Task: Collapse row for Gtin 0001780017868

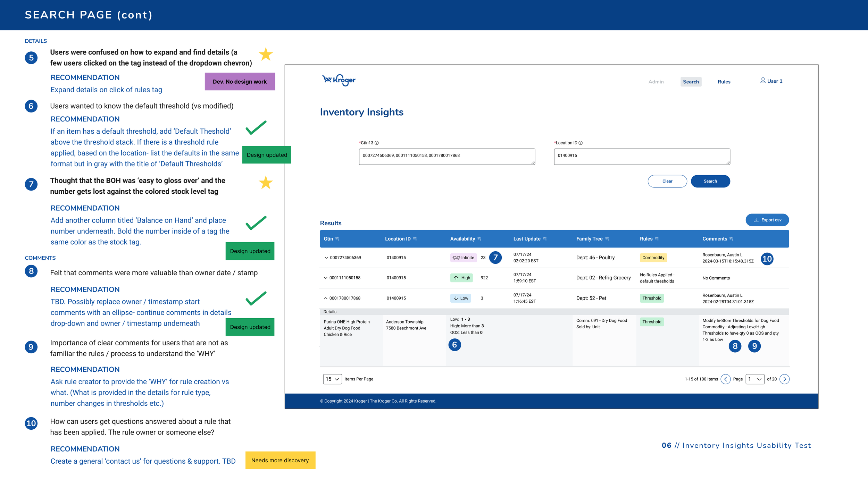Action: coord(326,298)
